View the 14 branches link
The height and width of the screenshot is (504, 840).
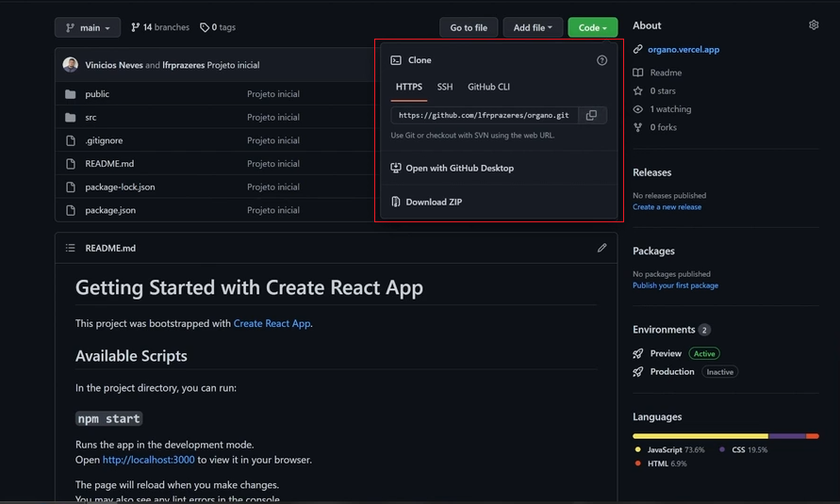pyautogui.click(x=160, y=27)
